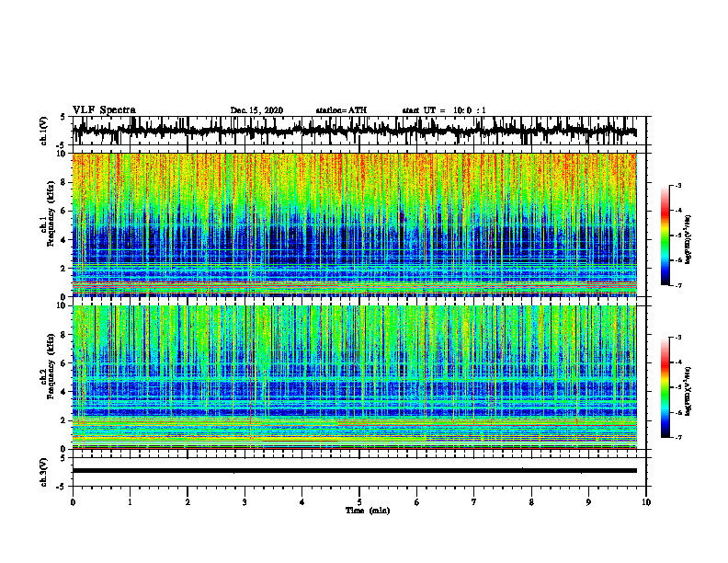Image resolution: width=728 pixels, height=563 pixels.
Task: Click the 'Time (min)' axis title
Action: [x=368, y=511]
